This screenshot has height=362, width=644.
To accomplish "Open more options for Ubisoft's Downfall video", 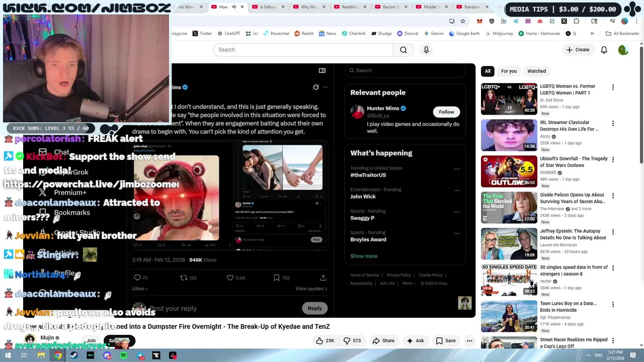I will click(x=613, y=160).
